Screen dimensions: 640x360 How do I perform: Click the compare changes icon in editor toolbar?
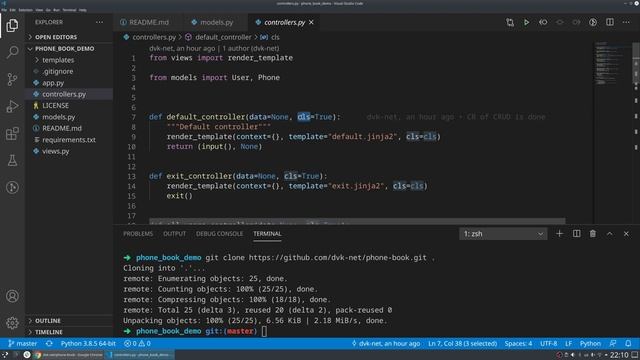point(510,22)
